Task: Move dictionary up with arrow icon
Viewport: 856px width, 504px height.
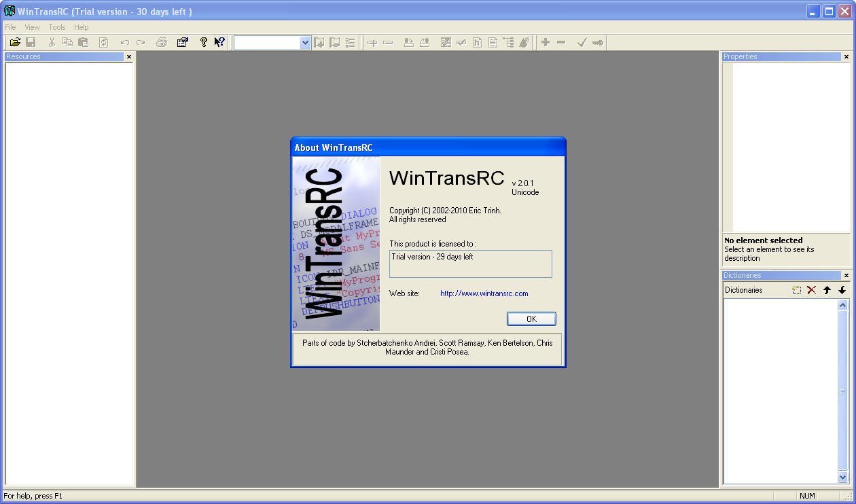Action: [827, 290]
